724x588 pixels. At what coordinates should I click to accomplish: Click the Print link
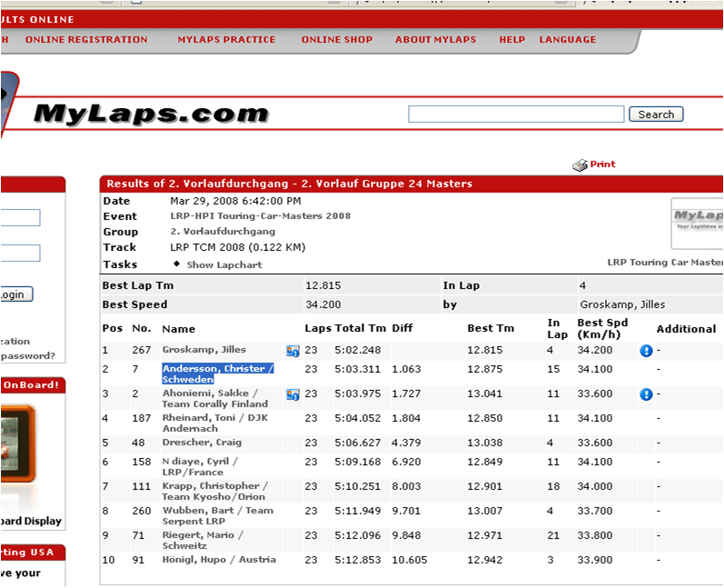tap(602, 164)
